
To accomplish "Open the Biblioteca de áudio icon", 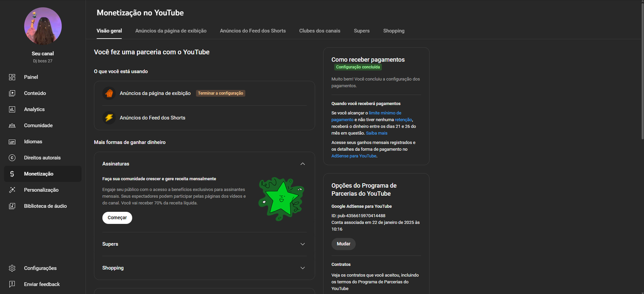I will pyautogui.click(x=12, y=206).
